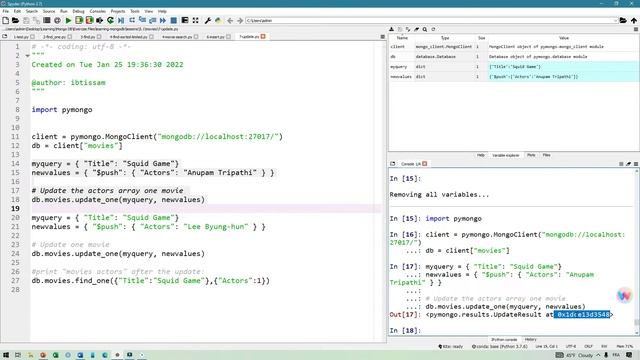Open a file via the folder toolbar icon
This screenshot has height=360, width=640.
coord(15,20)
